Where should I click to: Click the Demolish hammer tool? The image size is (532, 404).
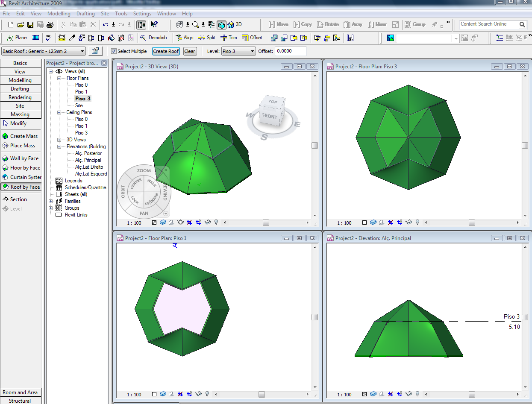153,38
